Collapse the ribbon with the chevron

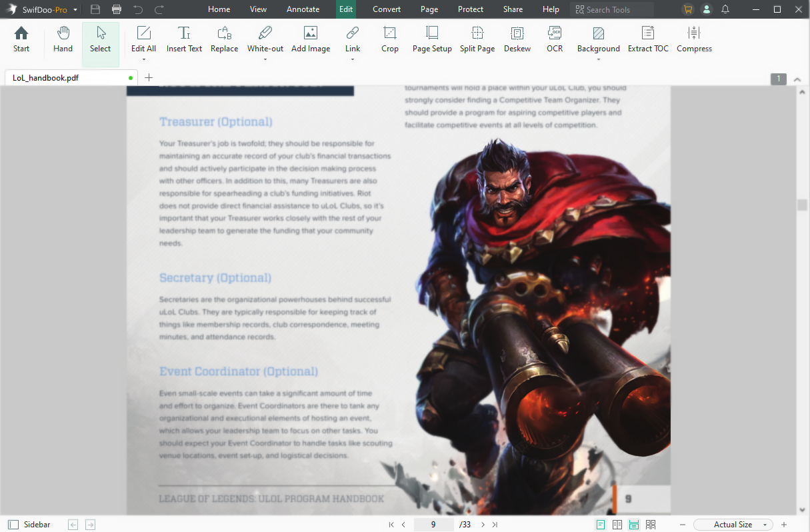tap(797, 79)
